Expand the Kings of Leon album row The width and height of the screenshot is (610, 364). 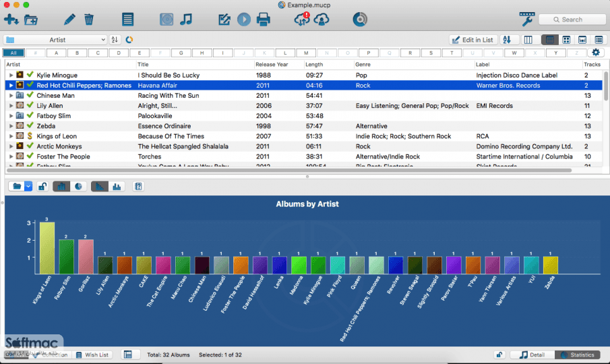11,136
